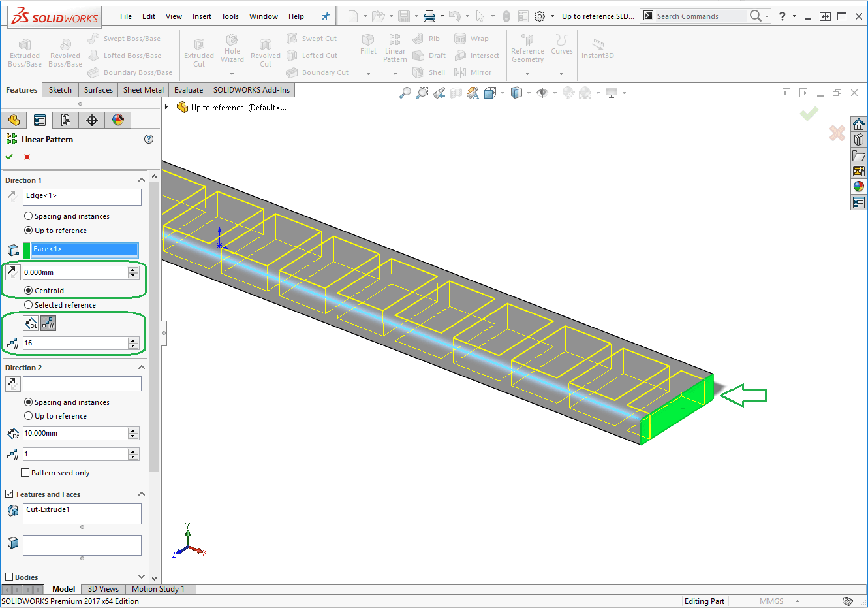
Task: Open the DimXpertManager tab icon
Action: click(x=92, y=120)
